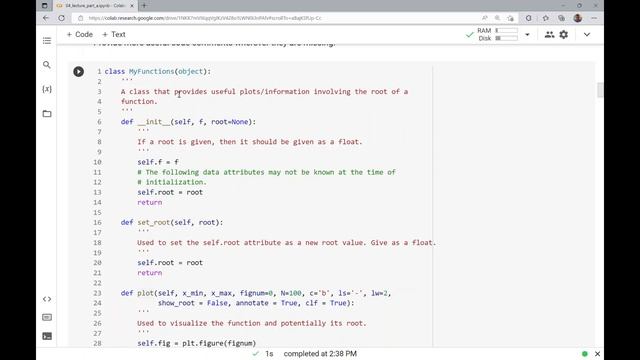This screenshot has width=640, height=360.
Task: Open the browser more options menu
Action: click(x=594, y=18)
